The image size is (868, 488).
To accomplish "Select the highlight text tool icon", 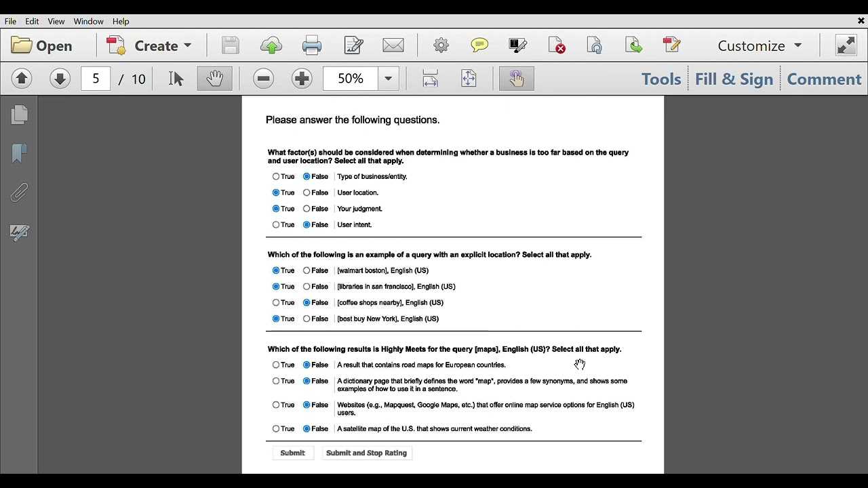I will [518, 45].
